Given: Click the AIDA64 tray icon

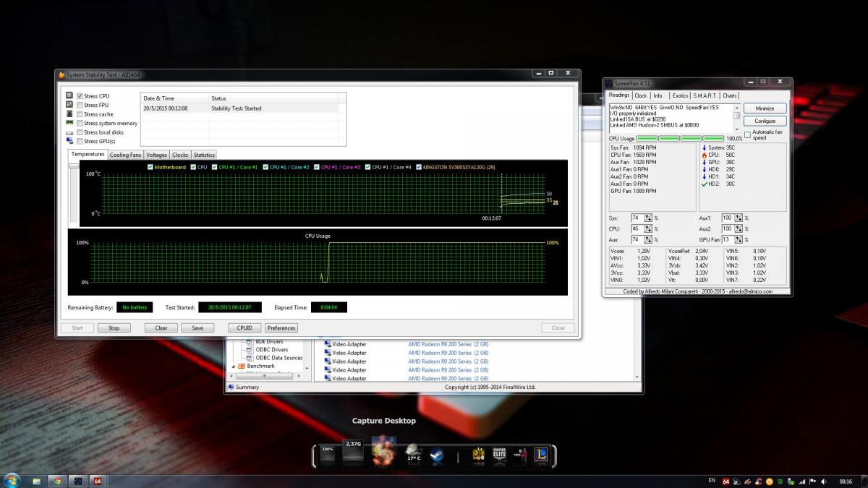Looking at the screenshot, I should click(x=726, y=481).
